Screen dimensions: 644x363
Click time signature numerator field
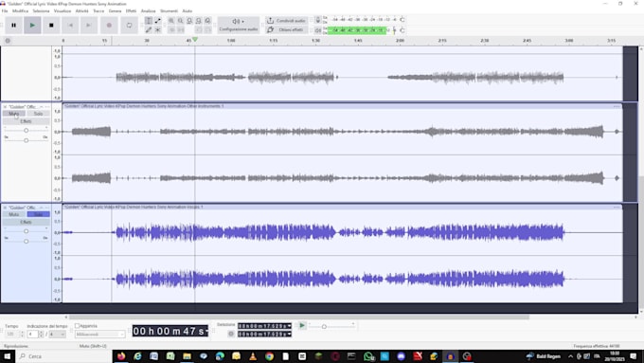tap(32, 335)
